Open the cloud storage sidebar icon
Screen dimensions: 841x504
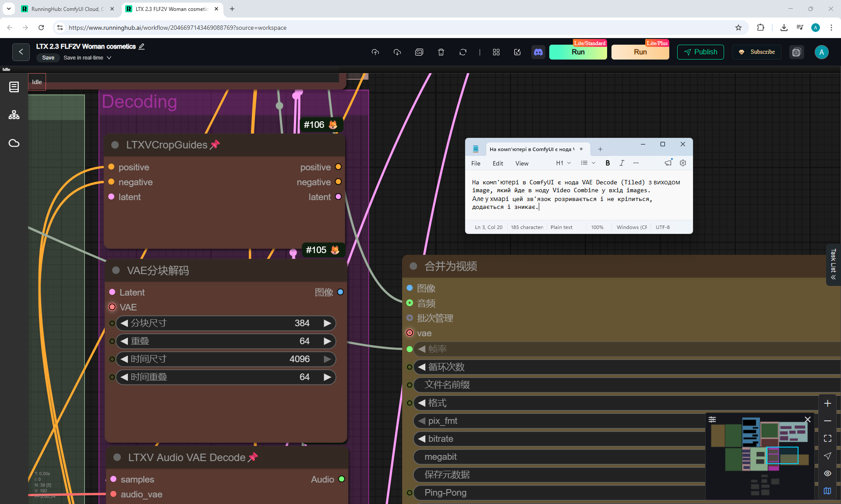point(14,143)
